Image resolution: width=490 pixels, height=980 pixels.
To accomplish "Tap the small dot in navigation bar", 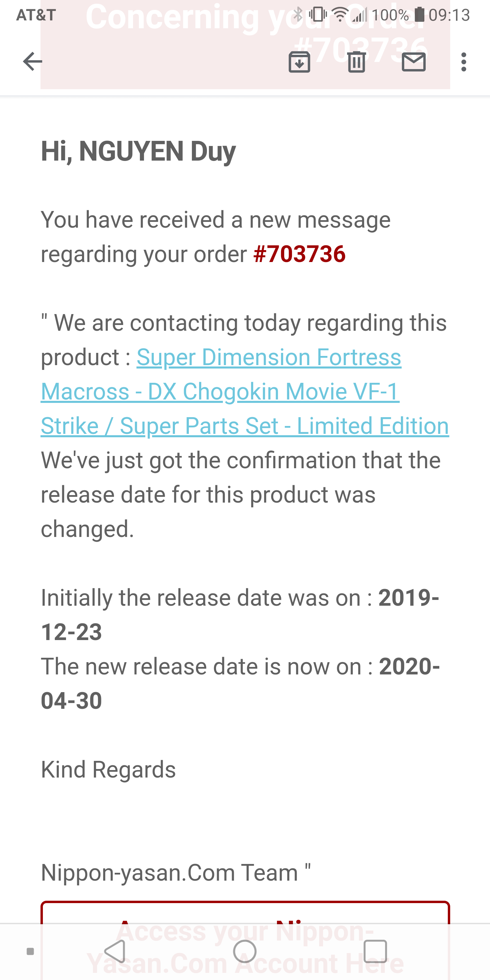I will (x=30, y=951).
